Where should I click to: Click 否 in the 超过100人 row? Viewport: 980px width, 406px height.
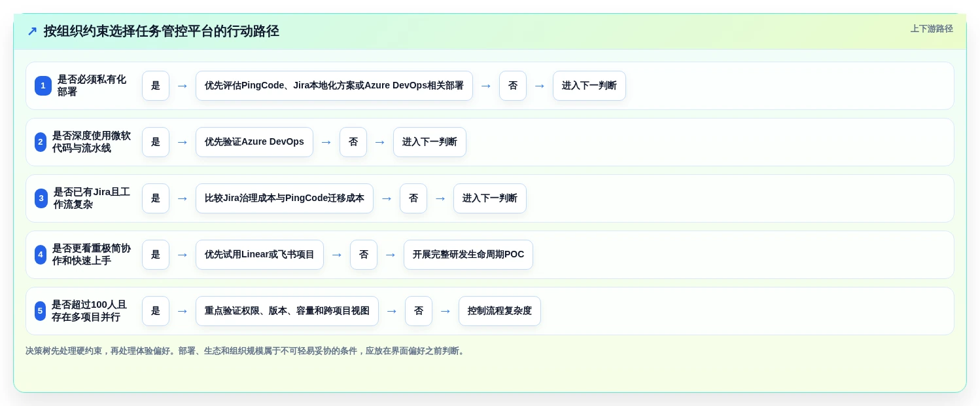click(419, 311)
